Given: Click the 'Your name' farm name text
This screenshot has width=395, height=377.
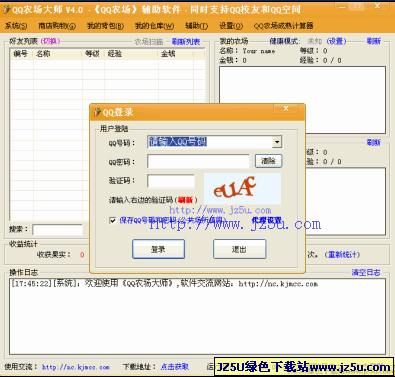Looking at the screenshot, I should click(x=259, y=51).
